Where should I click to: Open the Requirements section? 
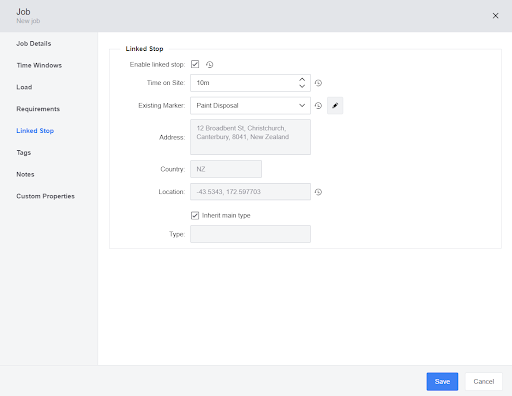tap(38, 109)
